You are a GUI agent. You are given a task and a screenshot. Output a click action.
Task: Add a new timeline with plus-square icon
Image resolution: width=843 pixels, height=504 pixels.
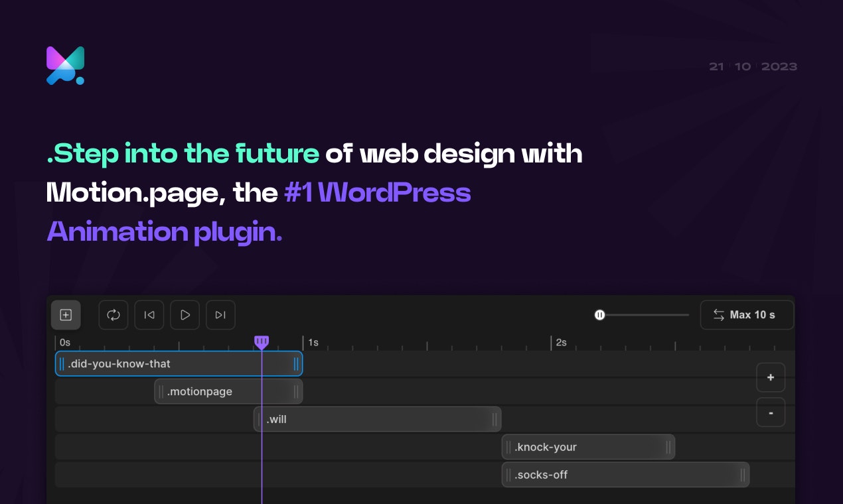[x=66, y=315]
